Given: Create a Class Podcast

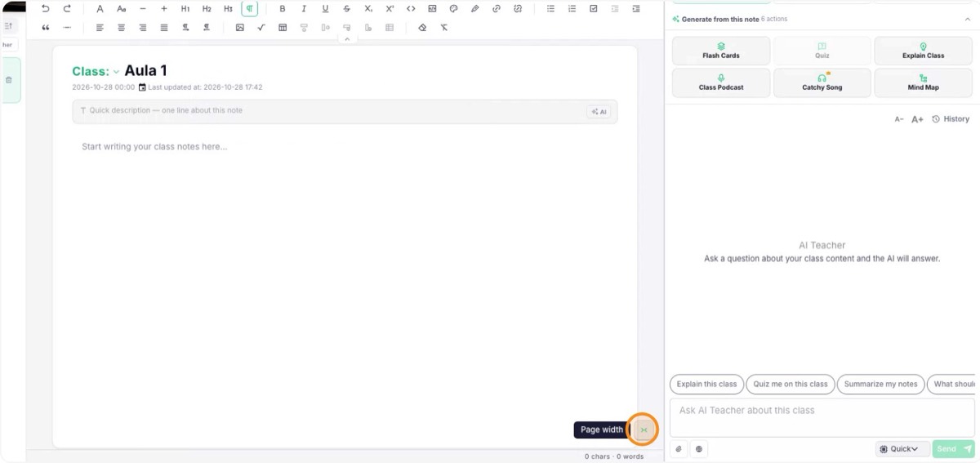Looking at the screenshot, I should click(x=721, y=82).
